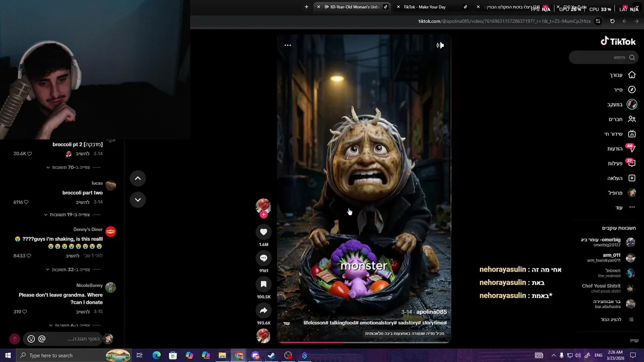Viewport: 644px width, 362px height.
Task: Open the sound disc thumbnail below share
Action: [263, 335]
